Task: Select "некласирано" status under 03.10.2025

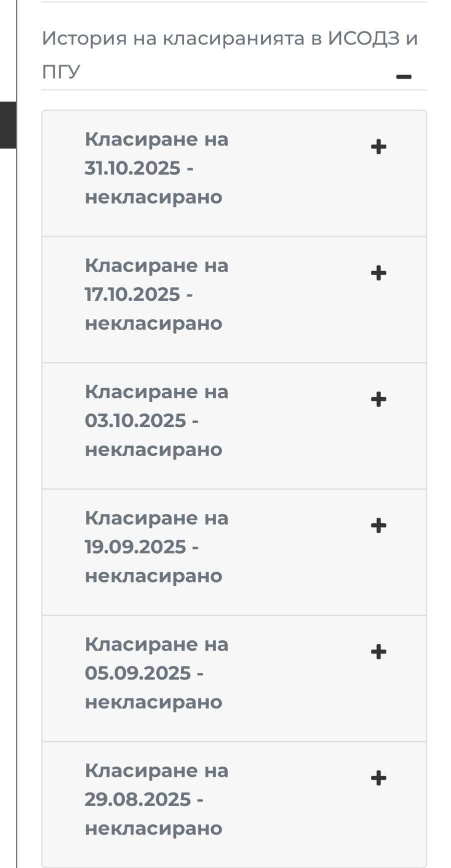Action: (153, 450)
